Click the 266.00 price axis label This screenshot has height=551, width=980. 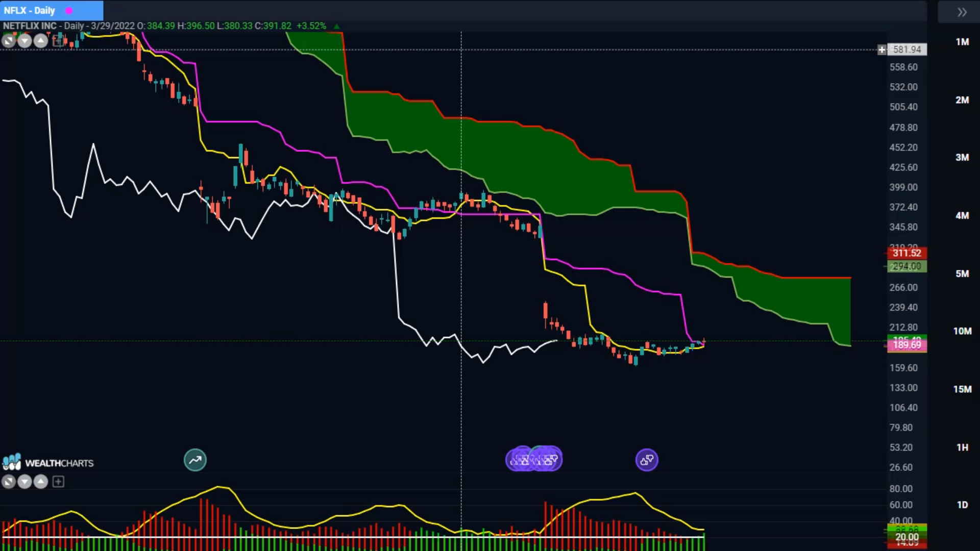(x=903, y=288)
